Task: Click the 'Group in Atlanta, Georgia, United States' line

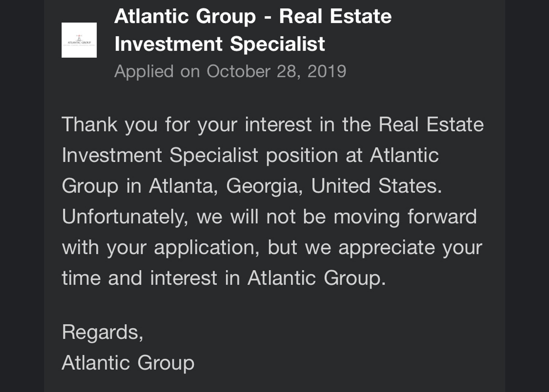Action: click(252, 186)
